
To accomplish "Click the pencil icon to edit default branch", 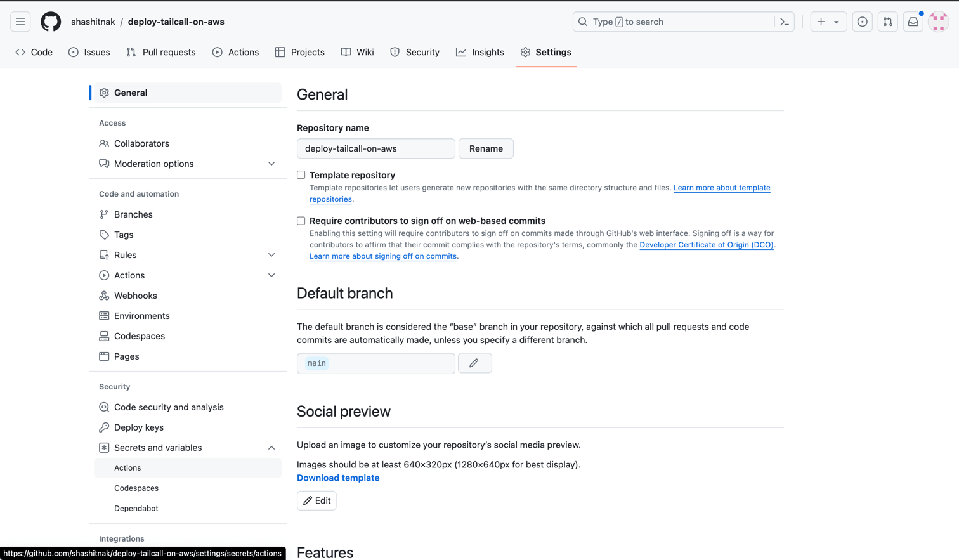I will click(x=474, y=363).
